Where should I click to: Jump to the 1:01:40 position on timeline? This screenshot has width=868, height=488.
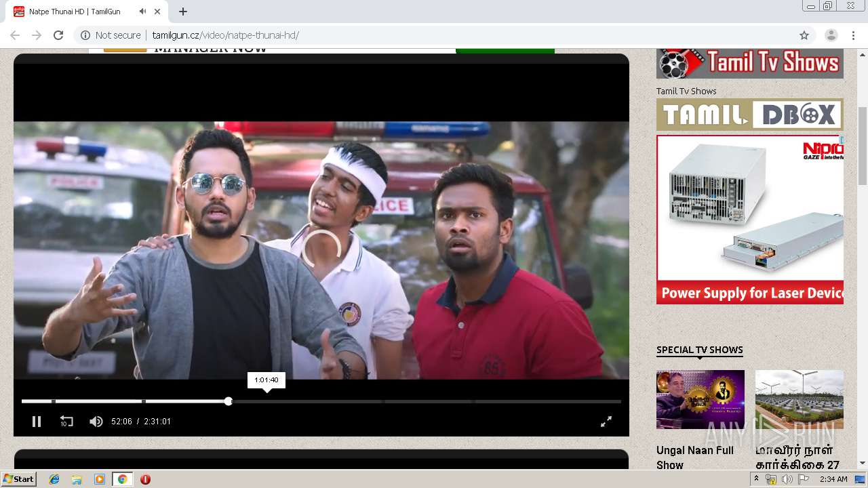click(267, 401)
